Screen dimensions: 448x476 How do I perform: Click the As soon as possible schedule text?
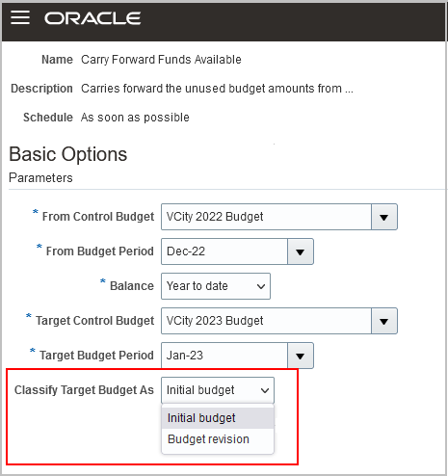click(x=135, y=118)
